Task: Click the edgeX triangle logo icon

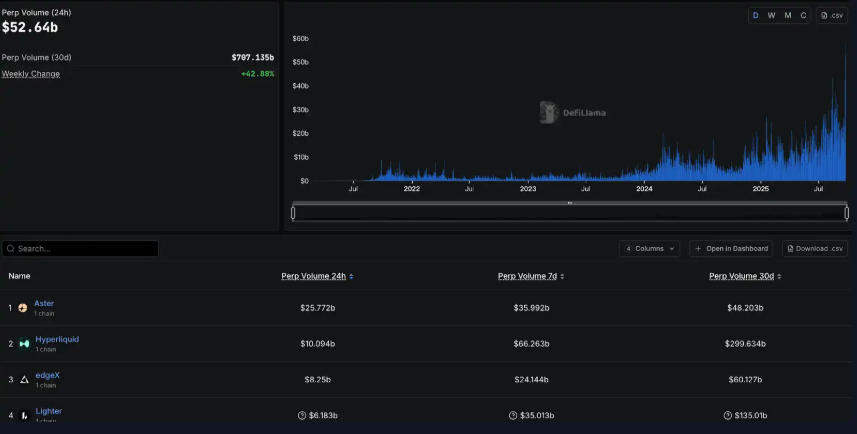Action: pos(24,380)
